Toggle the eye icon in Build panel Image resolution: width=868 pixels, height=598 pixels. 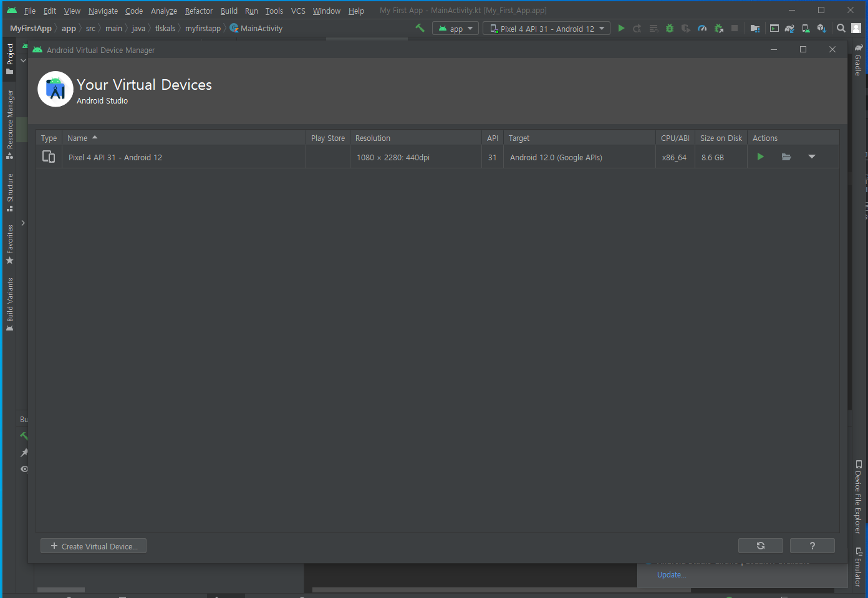click(24, 469)
